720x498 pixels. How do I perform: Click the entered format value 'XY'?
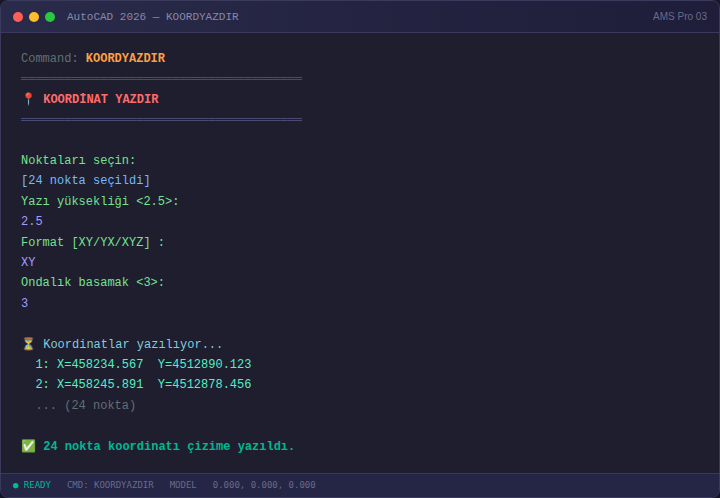click(x=28, y=262)
